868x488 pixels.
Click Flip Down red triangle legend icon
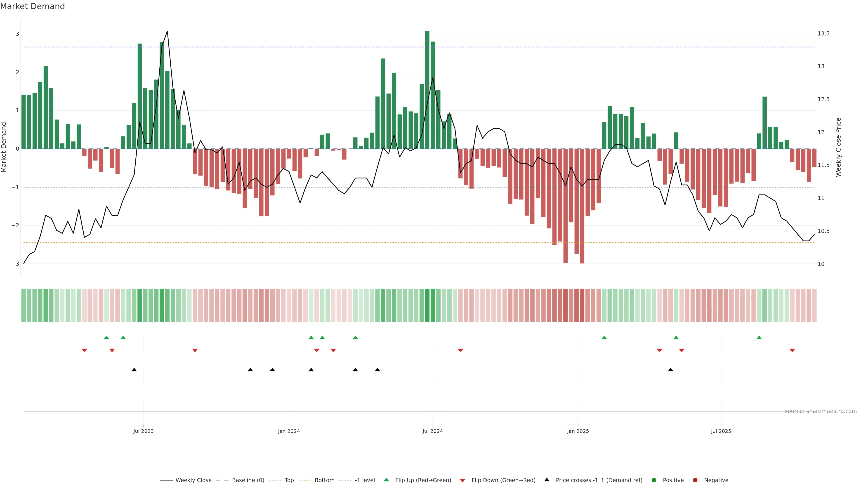(463, 480)
